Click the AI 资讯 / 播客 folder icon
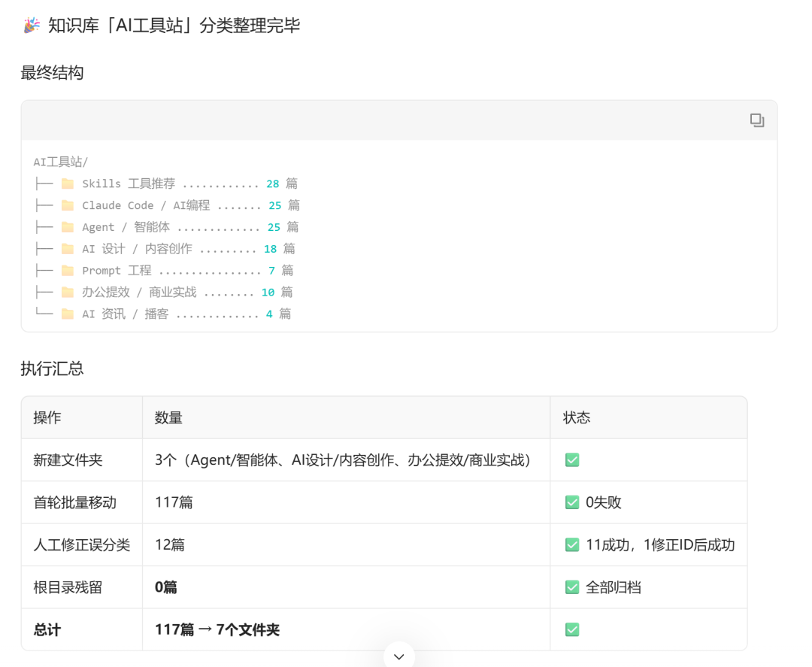 (x=68, y=314)
